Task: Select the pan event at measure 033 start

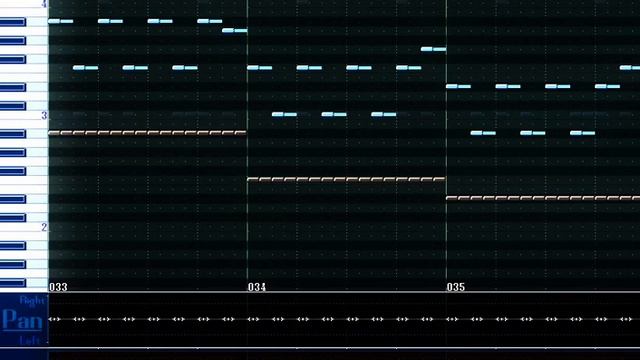Action: [54, 319]
